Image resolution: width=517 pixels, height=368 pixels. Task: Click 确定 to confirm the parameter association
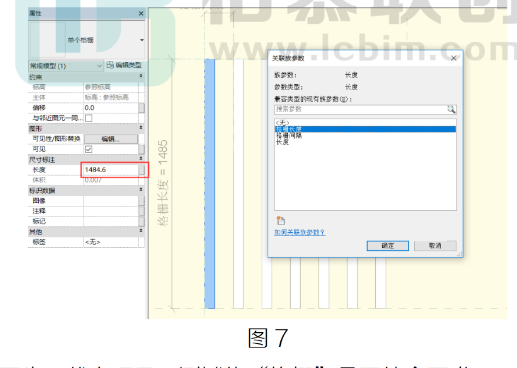coord(388,246)
